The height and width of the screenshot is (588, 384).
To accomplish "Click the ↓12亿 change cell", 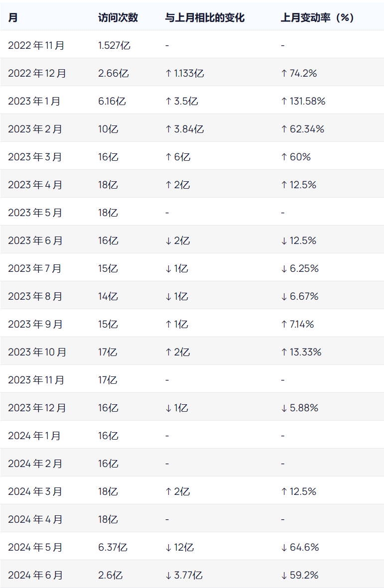I will pos(179,547).
